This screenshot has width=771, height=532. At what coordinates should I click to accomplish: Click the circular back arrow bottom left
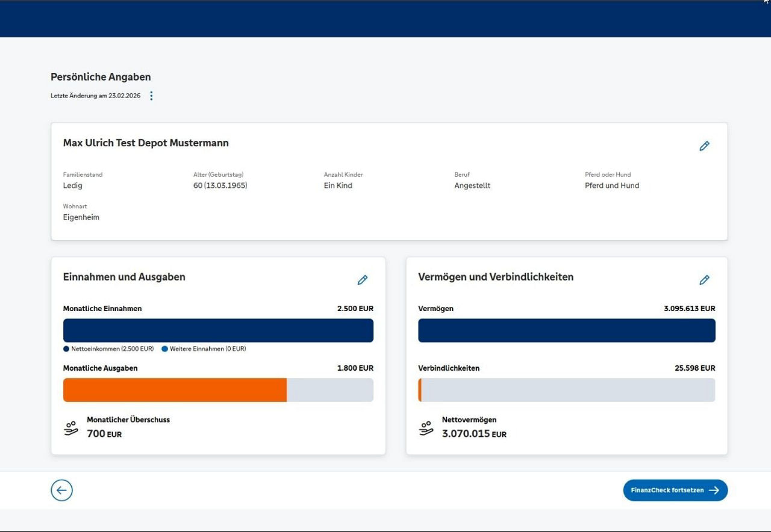click(61, 490)
